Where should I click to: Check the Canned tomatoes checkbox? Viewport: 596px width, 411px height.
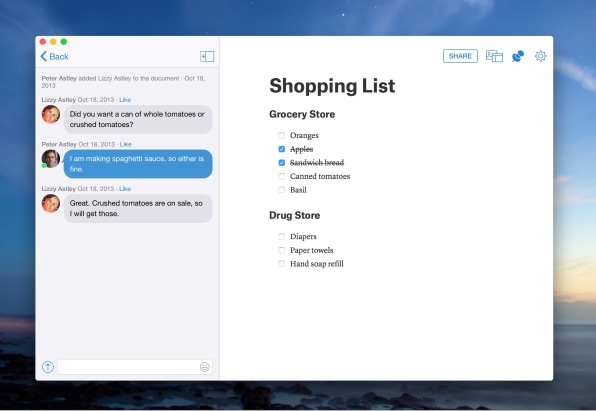282,176
